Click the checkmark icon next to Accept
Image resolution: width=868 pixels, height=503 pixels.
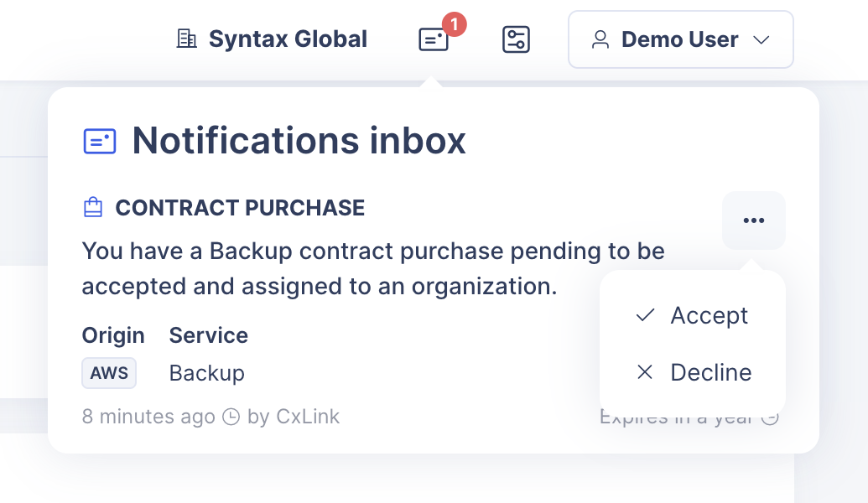click(x=645, y=315)
